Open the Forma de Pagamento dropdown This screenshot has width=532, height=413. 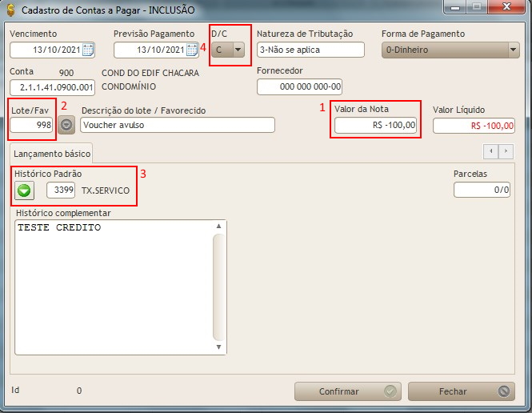pos(513,50)
